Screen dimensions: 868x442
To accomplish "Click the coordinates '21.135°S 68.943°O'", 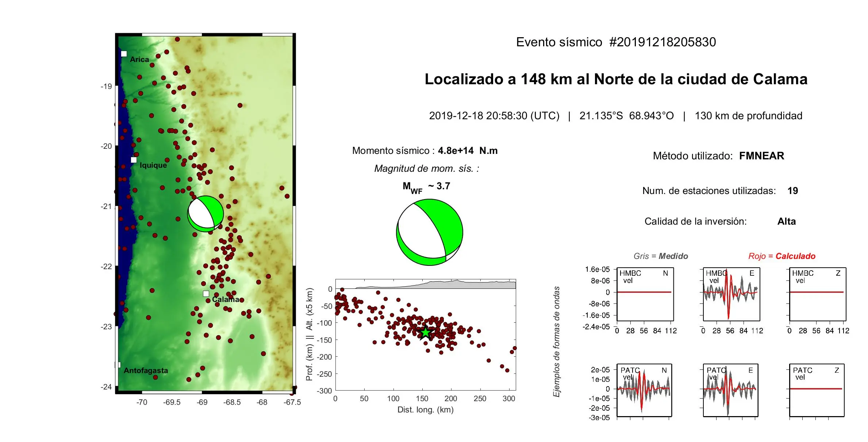I will click(x=626, y=116).
